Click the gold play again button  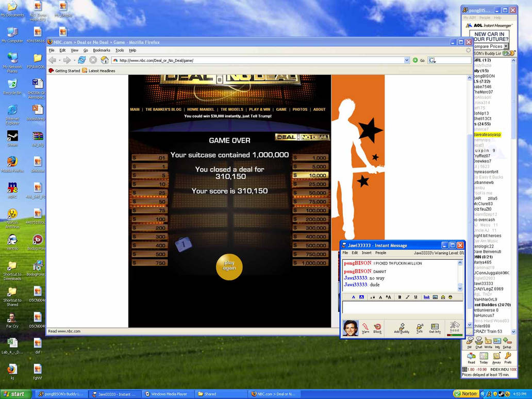(229, 267)
